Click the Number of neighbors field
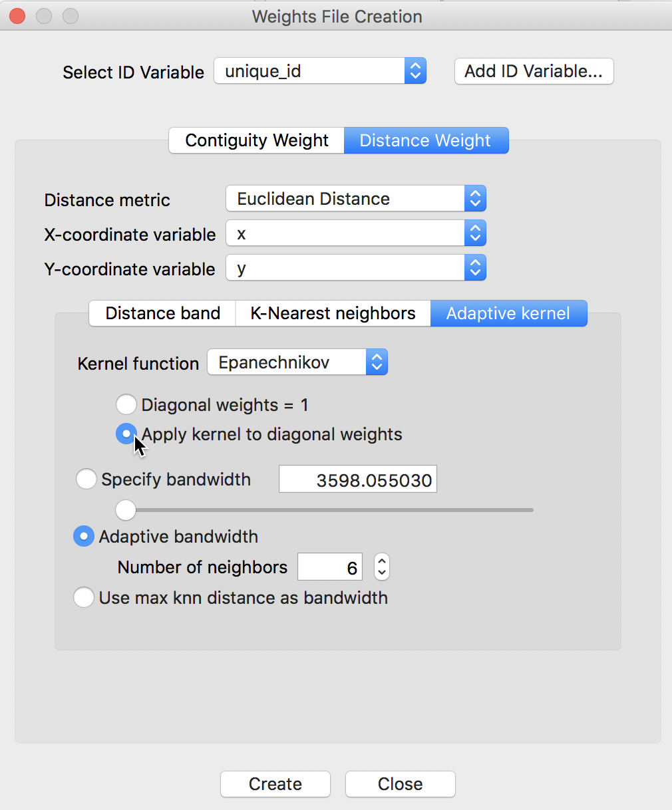 pos(330,567)
